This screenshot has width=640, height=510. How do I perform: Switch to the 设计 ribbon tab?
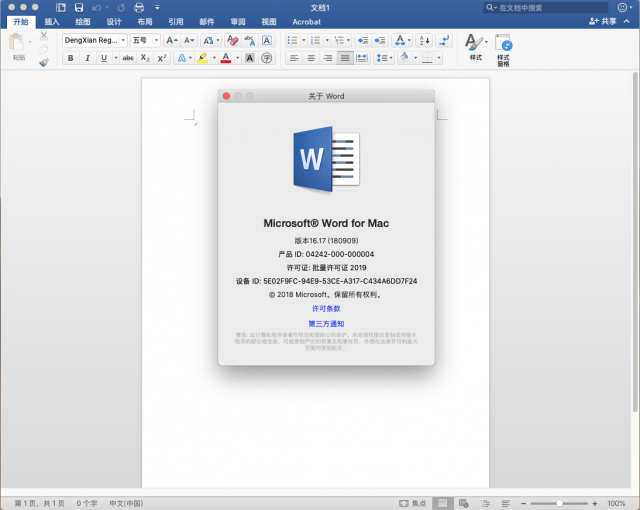coord(114,22)
